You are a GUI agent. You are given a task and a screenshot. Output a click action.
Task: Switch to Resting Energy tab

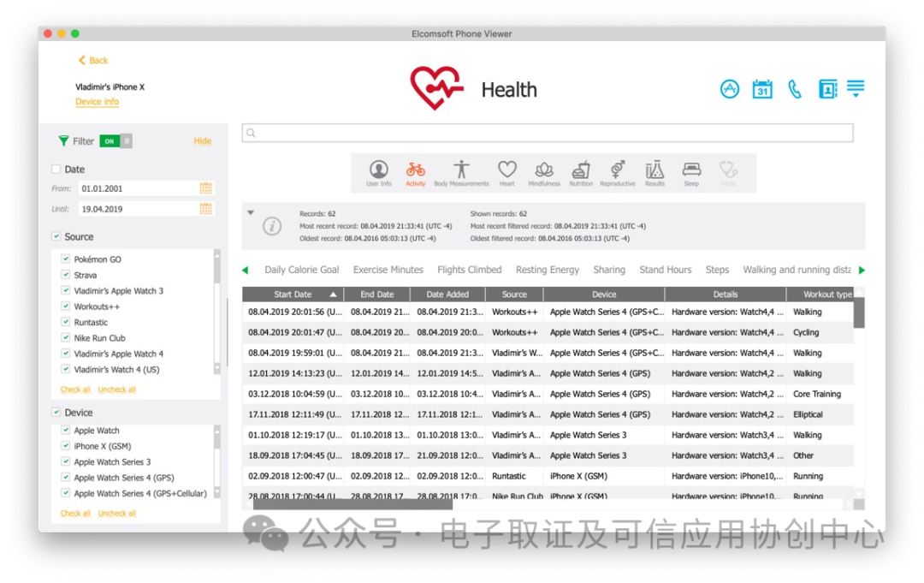[x=548, y=270]
